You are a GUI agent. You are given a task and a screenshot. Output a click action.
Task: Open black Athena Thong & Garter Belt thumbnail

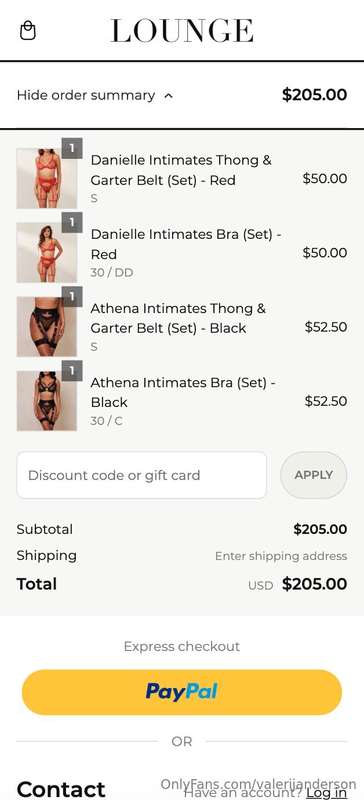coord(46,327)
